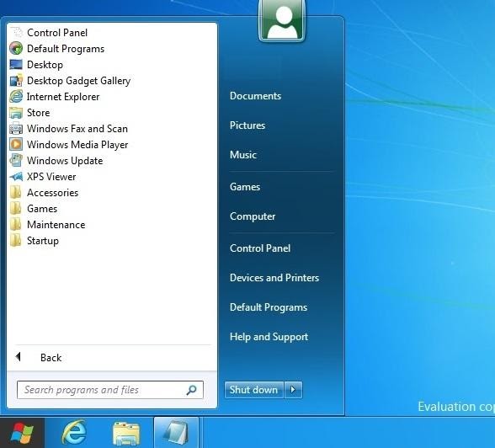Open Documents from the right pane

click(x=255, y=96)
